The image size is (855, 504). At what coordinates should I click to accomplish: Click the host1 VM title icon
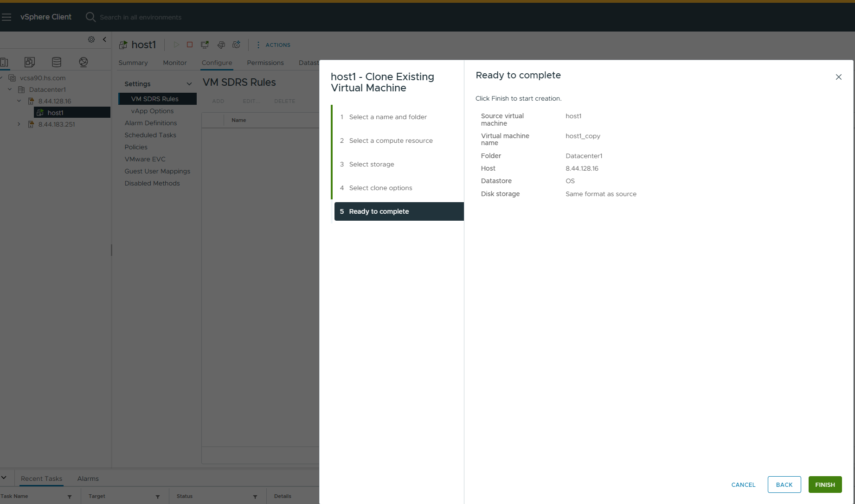click(x=123, y=45)
